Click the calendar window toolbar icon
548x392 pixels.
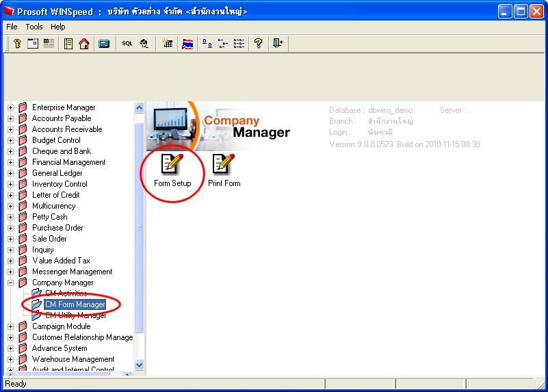pyautogui.click(x=33, y=43)
